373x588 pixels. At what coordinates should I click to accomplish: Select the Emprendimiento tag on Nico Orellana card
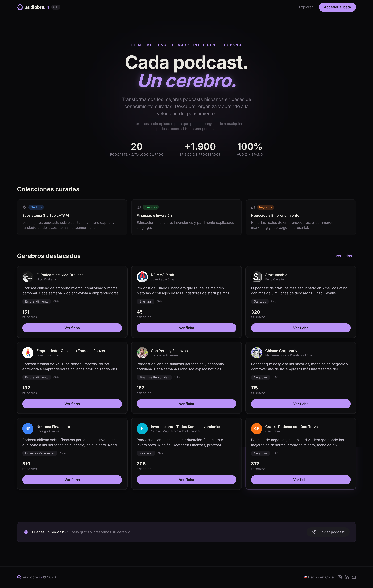click(x=37, y=301)
